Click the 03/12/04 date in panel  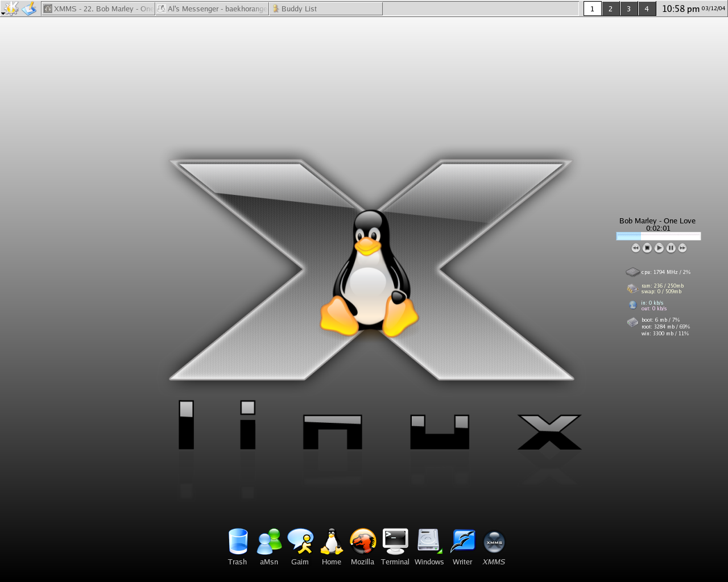(x=714, y=8)
